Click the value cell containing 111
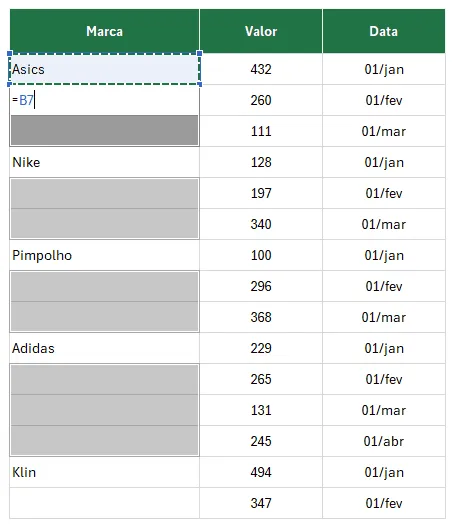This screenshot has height=526, width=454. [261, 131]
